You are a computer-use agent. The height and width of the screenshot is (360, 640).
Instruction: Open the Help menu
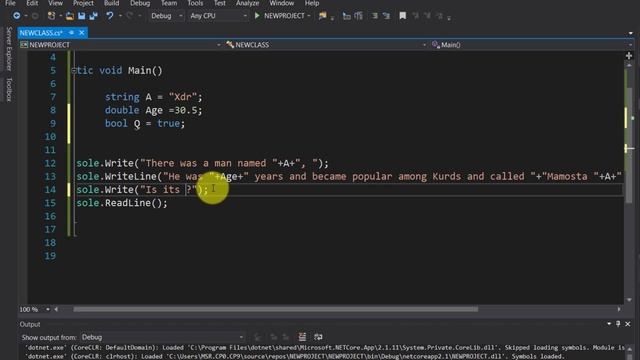coord(312,3)
